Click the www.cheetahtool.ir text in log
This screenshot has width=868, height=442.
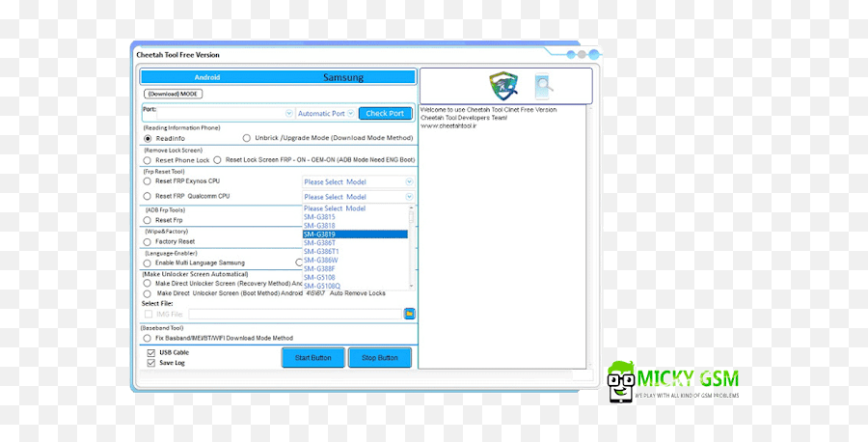448,126
